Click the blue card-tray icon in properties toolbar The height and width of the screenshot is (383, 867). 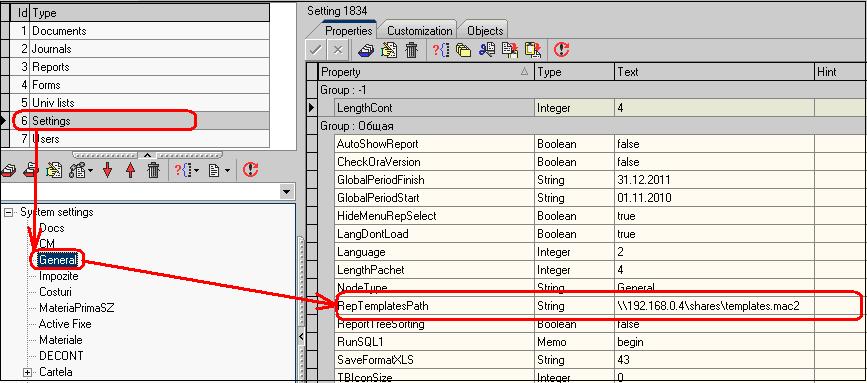(365, 50)
